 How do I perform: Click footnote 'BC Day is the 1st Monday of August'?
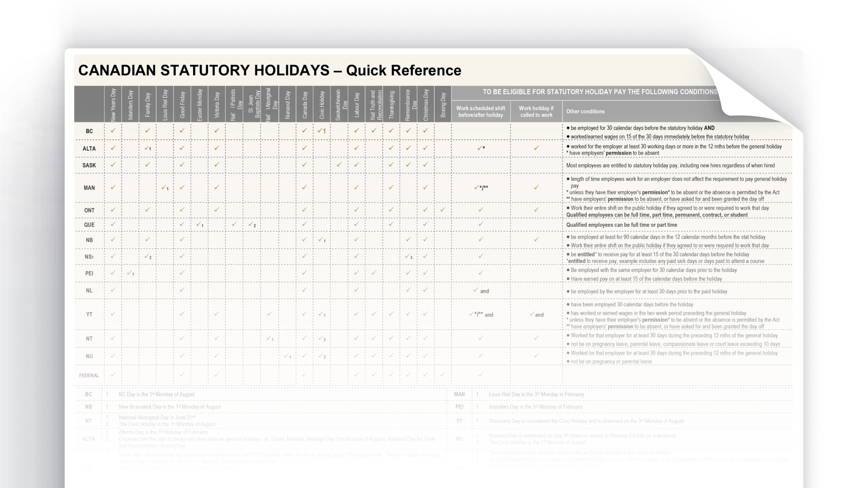click(156, 394)
